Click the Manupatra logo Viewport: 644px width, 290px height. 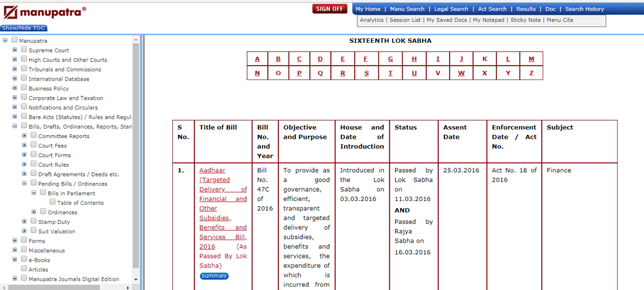[x=45, y=13]
